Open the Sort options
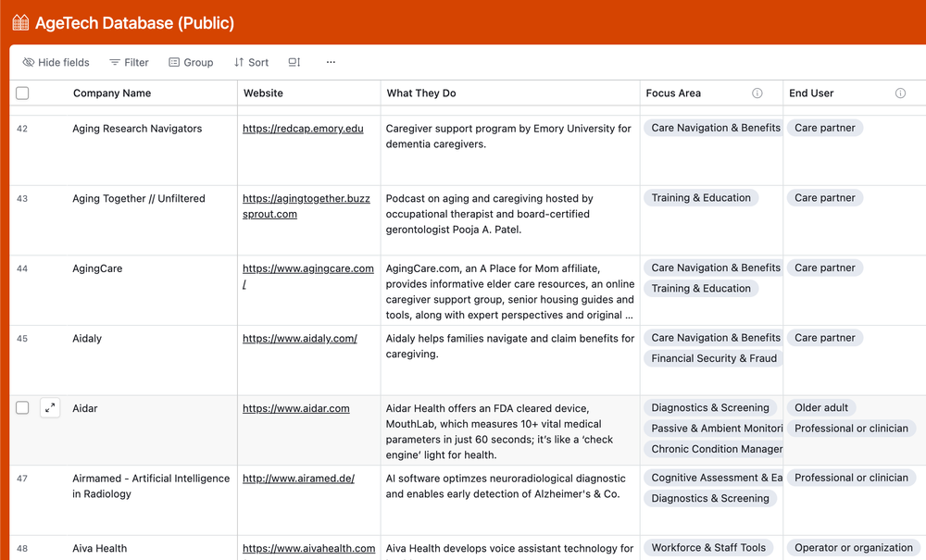This screenshot has height=560, width=926. 251,63
